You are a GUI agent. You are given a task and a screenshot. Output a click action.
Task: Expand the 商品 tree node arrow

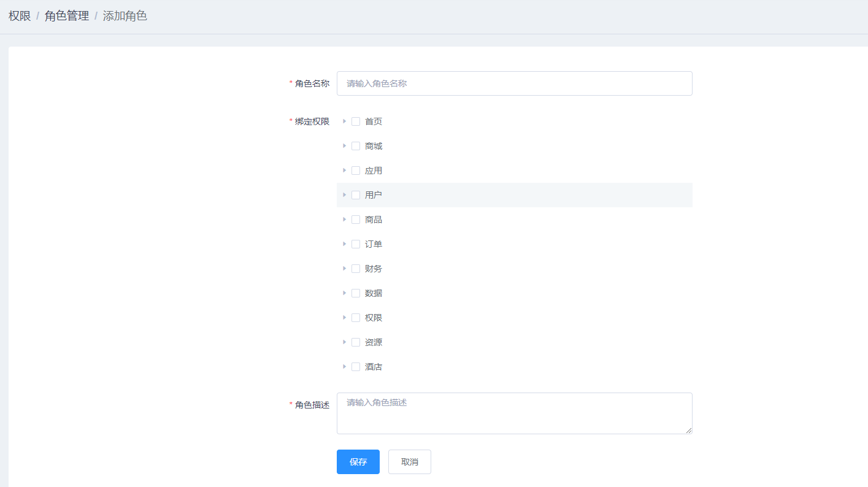click(x=345, y=220)
